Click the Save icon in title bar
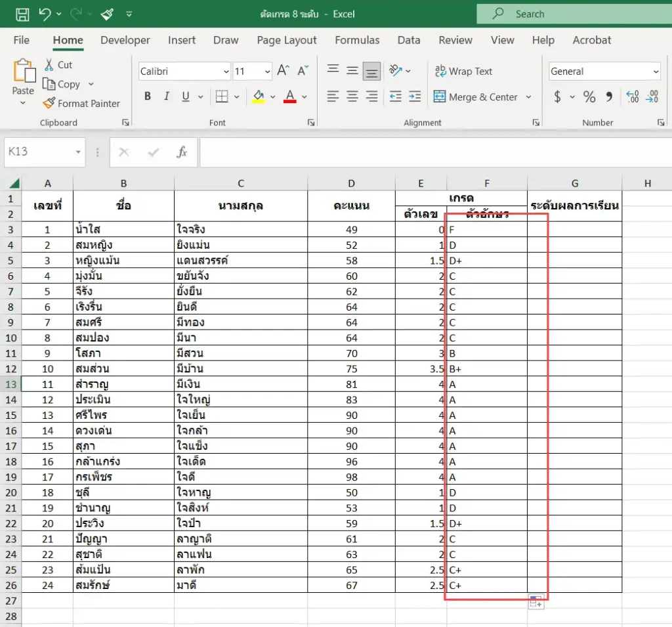This screenshot has height=627, width=672. pos(22,14)
